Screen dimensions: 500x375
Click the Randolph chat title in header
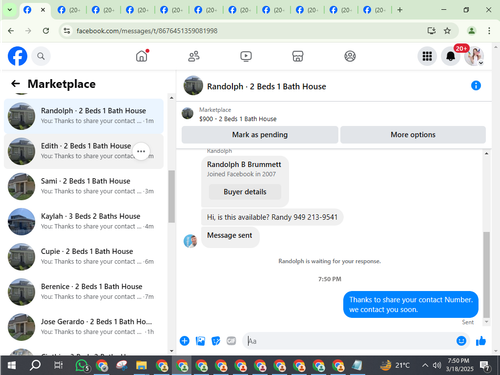[266, 87]
